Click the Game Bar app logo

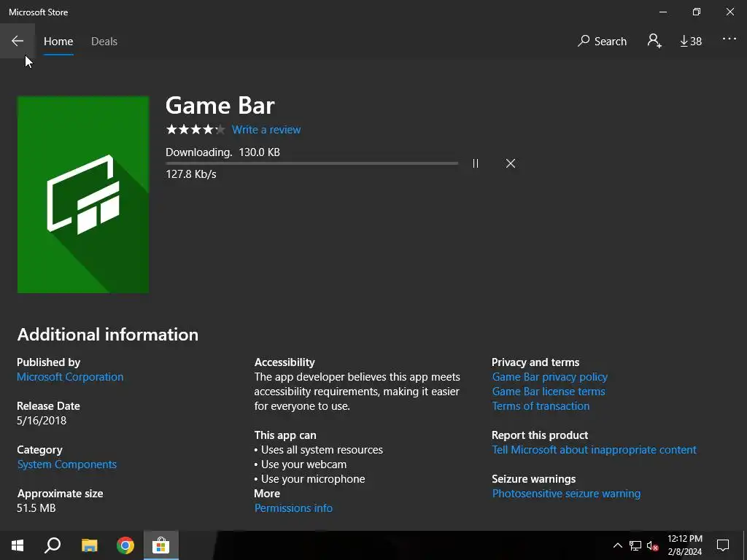pos(83,194)
